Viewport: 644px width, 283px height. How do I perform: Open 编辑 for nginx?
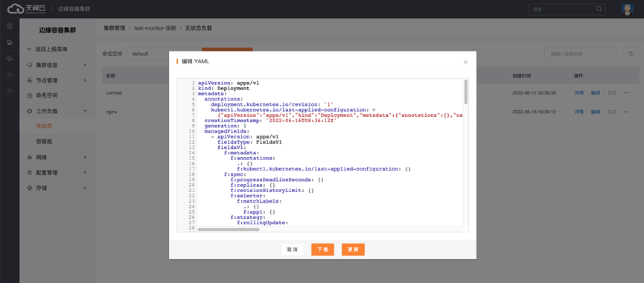595,112
